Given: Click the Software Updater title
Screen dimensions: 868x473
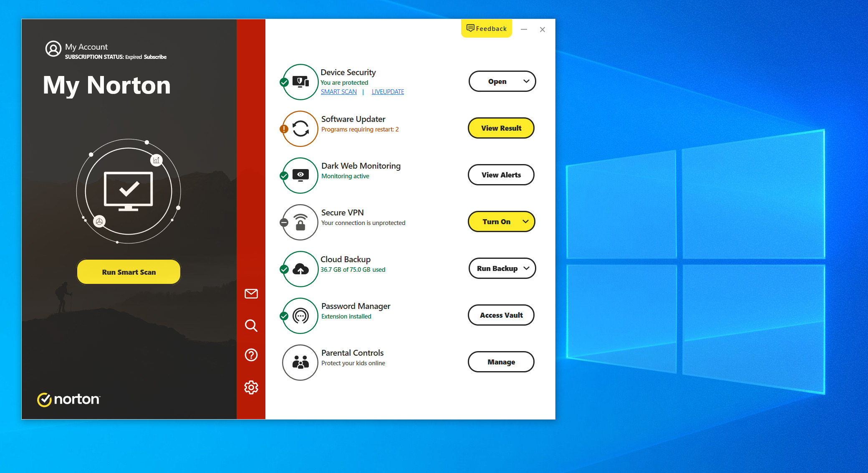Looking at the screenshot, I should (x=353, y=119).
